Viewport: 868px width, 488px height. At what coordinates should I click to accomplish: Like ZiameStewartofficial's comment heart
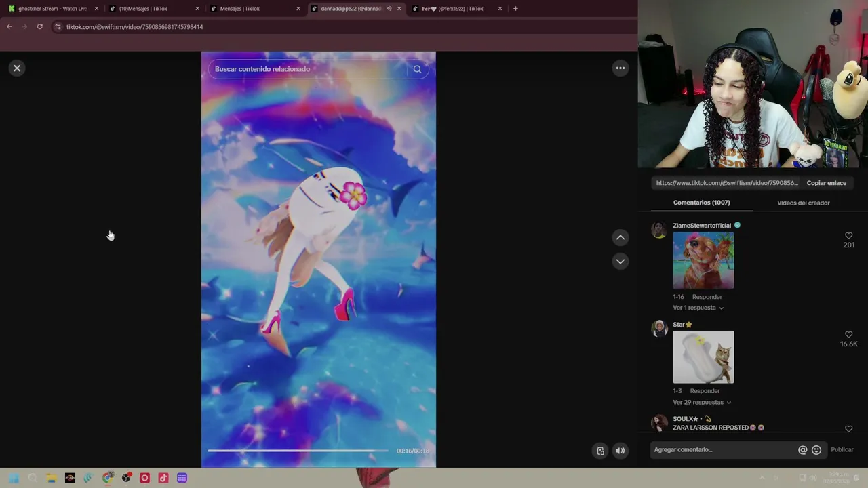coord(848,236)
